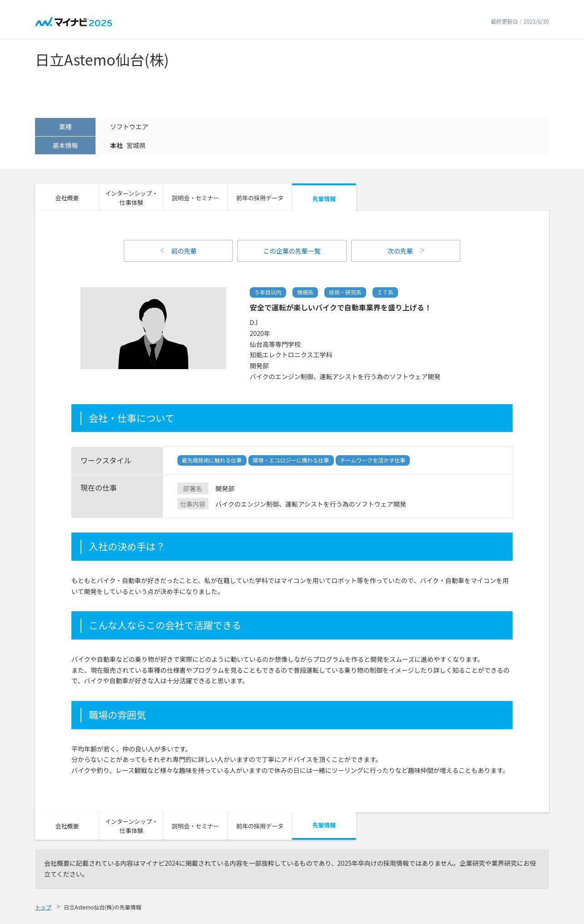The width and height of the screenshot is (584, 924).
Task: Follow the トップ breadcrumb link
Action: click(43, 907)
